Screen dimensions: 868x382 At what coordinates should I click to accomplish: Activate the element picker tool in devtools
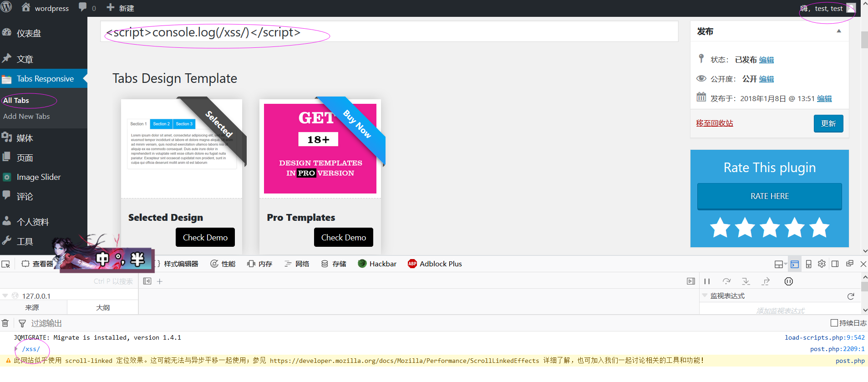click(6, 264)
